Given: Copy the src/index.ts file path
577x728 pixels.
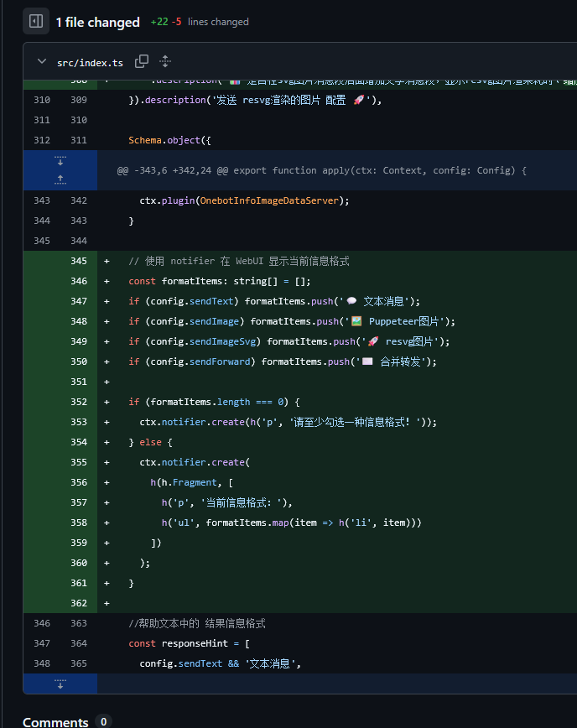Looking at the screenshot, I should pyautogui.click(x=142, y=61).
